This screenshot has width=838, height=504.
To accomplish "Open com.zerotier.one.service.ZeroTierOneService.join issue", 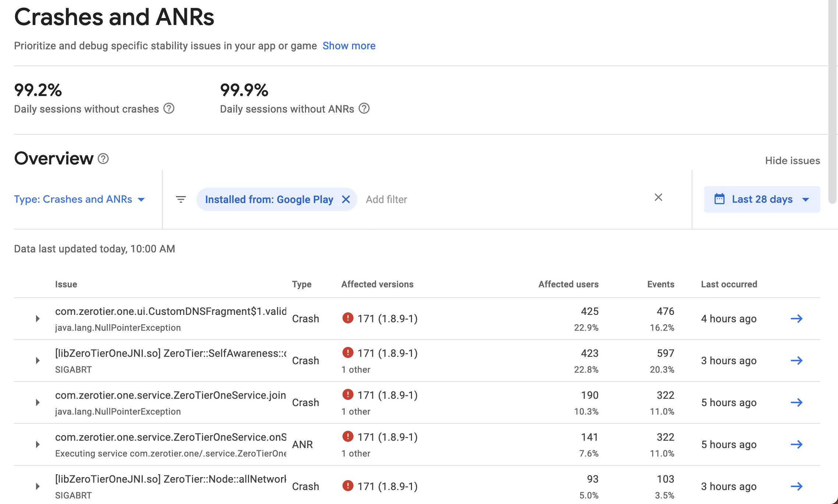I will click(171, 395).
